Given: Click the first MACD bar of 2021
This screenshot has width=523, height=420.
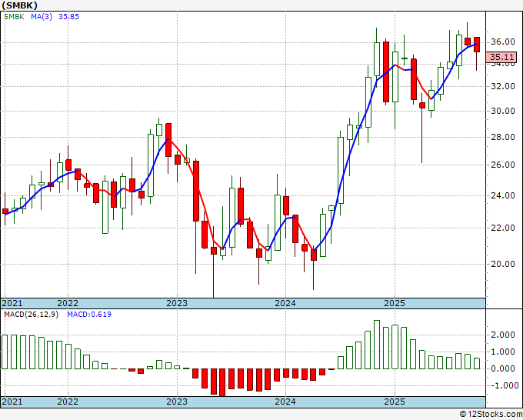Looking at the screenshot, I should tap(5, 352).
